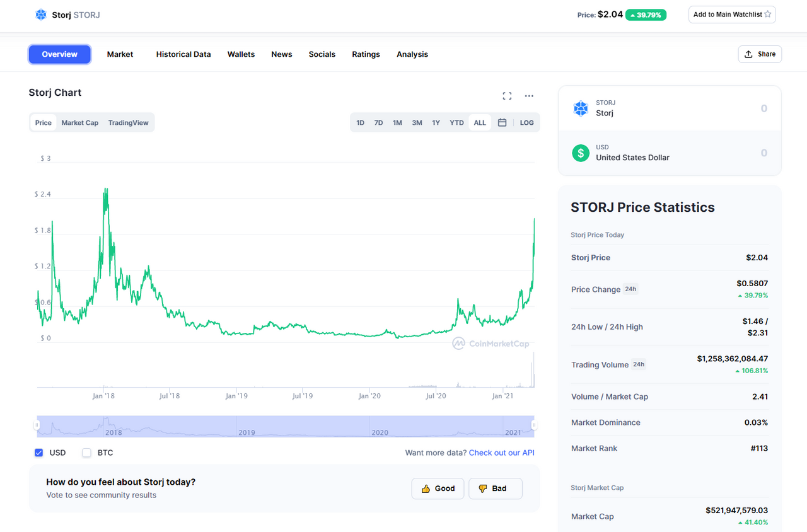Open the Socials tab
The height and width of the screenshot is (532, 807).
pos(322,54)
